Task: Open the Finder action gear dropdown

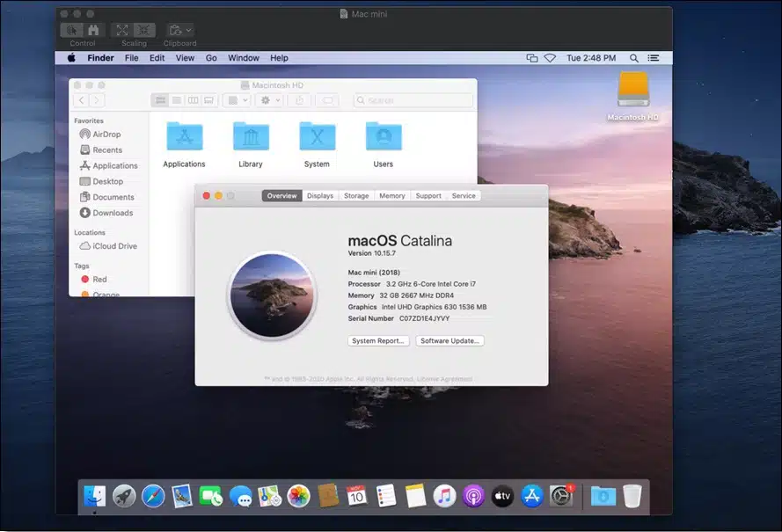Action: coord(267,100)
